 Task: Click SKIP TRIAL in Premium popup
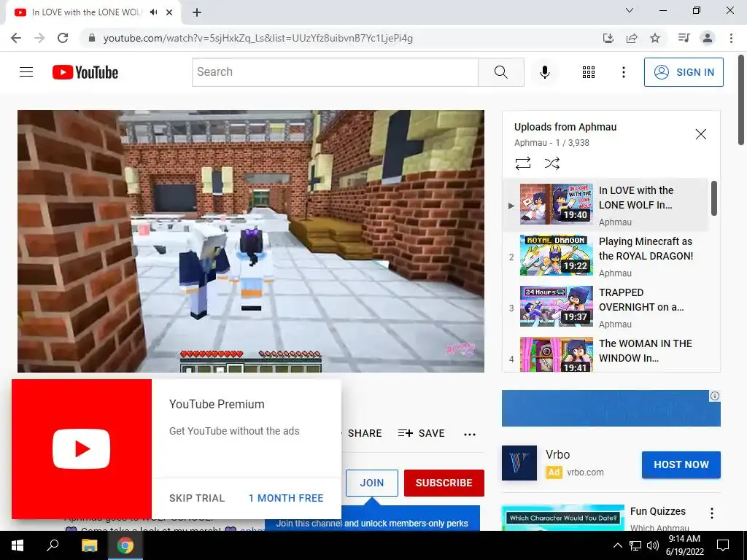click(197, 498)
